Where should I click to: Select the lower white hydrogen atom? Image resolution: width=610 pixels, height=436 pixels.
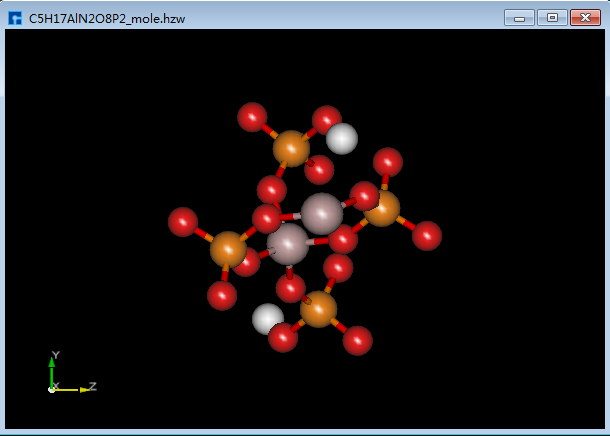click(x=266, y=318)
